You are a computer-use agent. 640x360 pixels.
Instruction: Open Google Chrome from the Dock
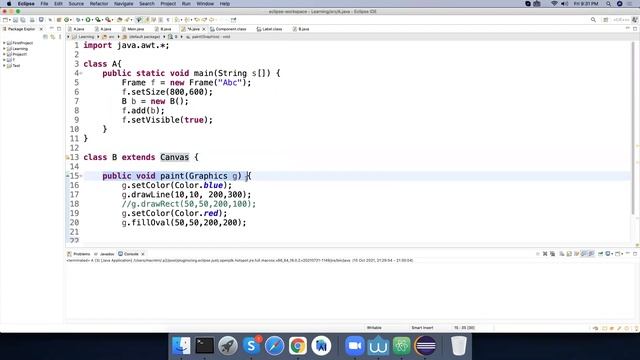[x=298, y=346]
